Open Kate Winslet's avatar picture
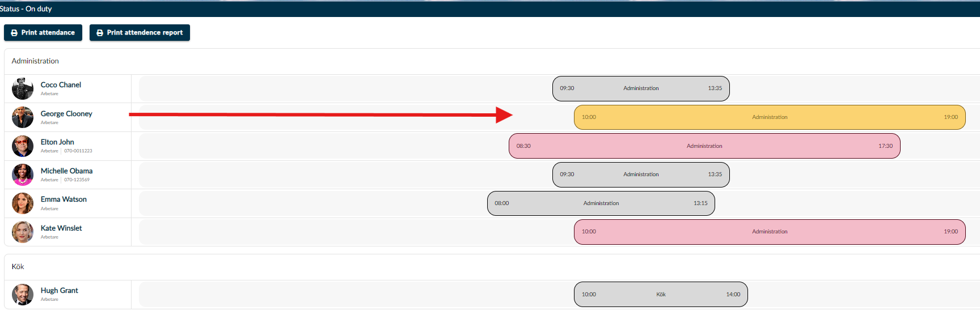Screen dimensions: 980x315 [23, 232]
